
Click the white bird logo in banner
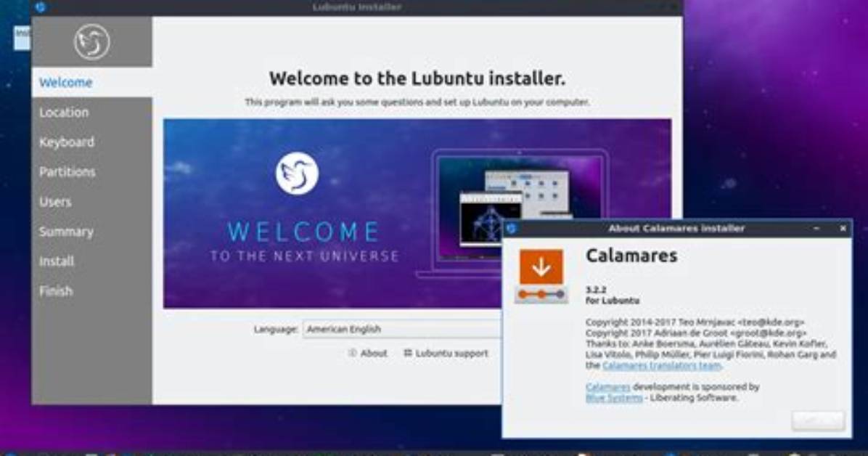tap(298, 174)
